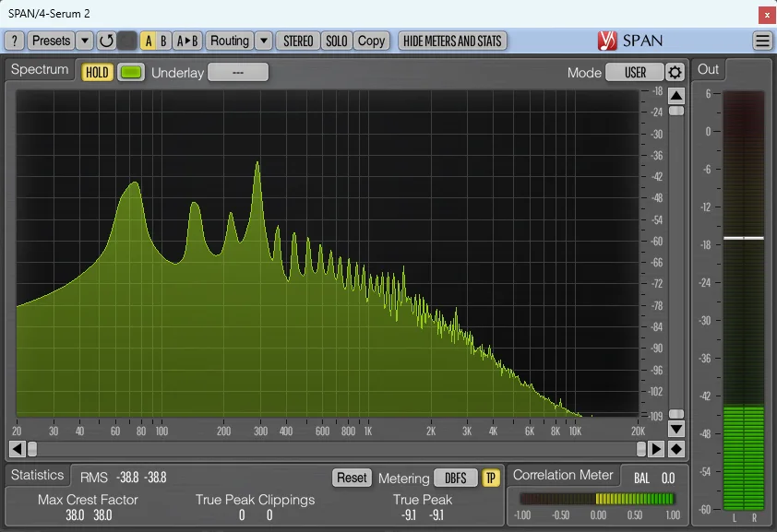Image resolution: width=777 pixels, height=532 pixels.
Task: Zoom out using the down triangle icon
Action: pyautogui.click(x=676, y=428)
